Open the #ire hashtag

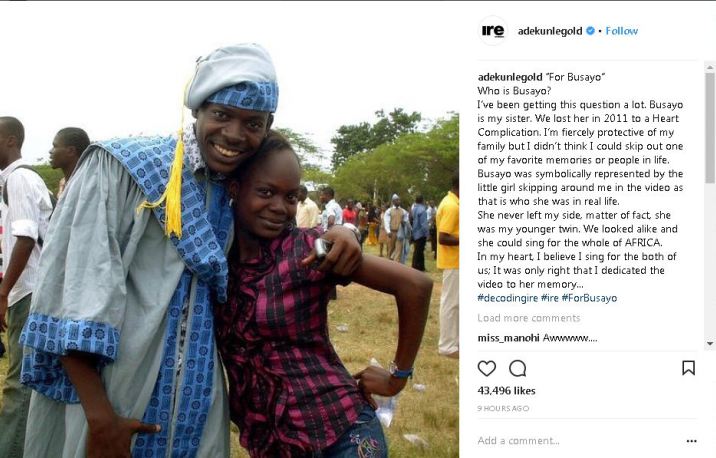pyautogui.click(x=550, y=298)
